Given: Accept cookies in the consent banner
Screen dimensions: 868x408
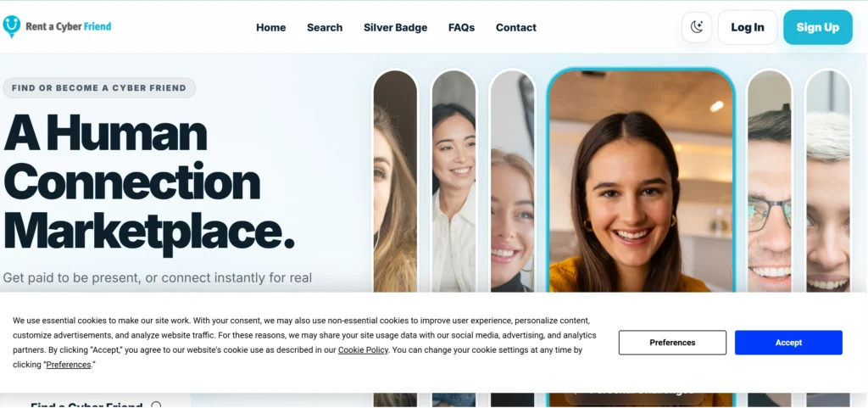Looking at the screenshot, I should tap(788, 343).
